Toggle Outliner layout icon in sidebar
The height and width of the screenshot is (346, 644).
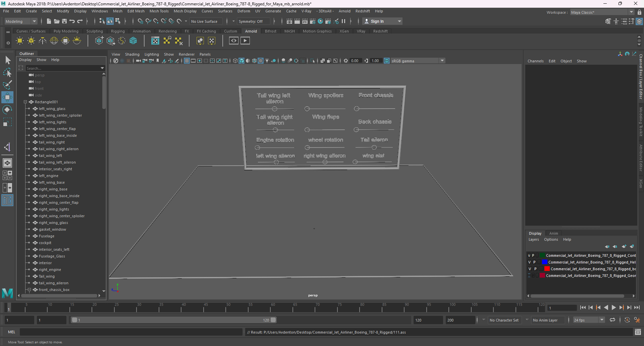pyautogui.click(x=7, y=200)
